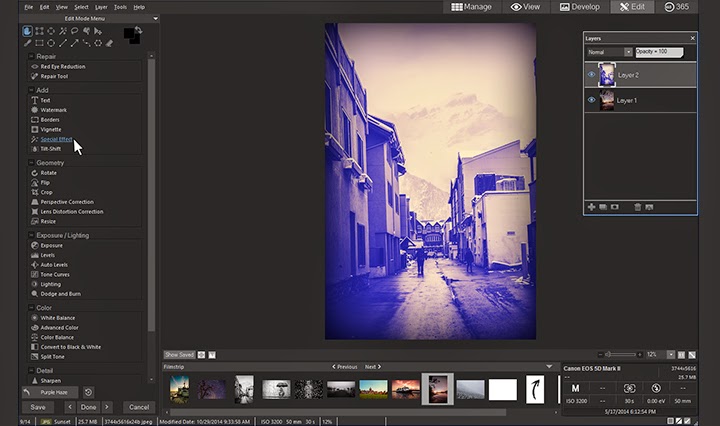Open the Layer menu
Viewport: 720px width, 426px height.
click(x=101, y=7)
